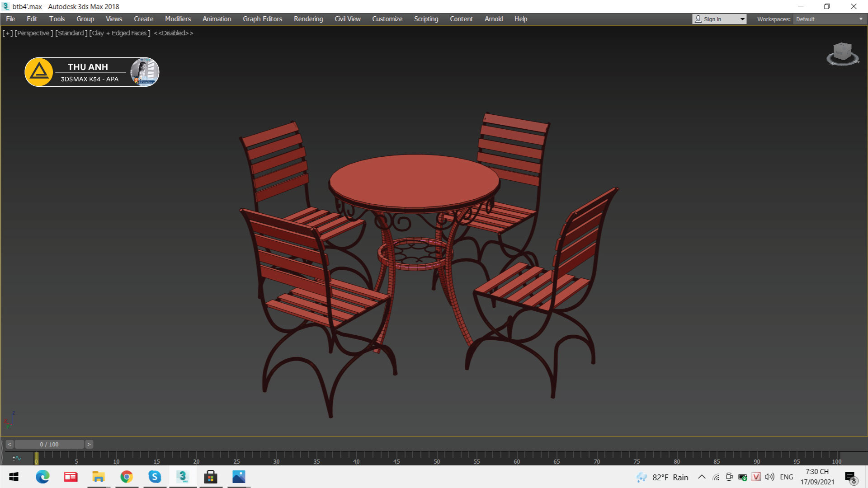Click the Photos app taskbar icon
This screenshot has width=868, height=488.
coord(239,477)
